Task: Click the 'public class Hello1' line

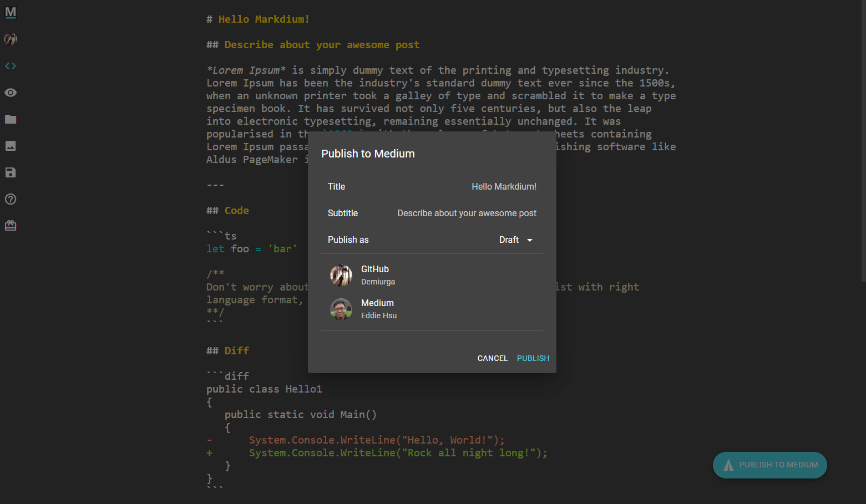Action: tap(264, 389)
